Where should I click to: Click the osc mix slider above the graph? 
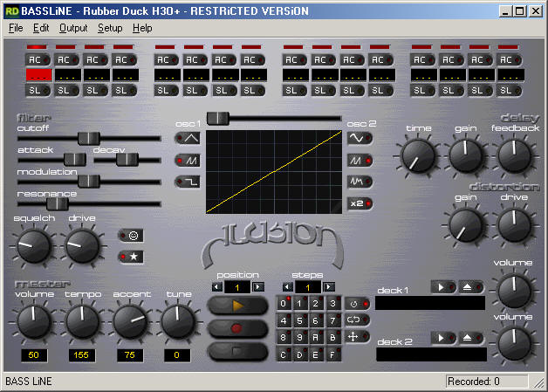tap(218, 118)
